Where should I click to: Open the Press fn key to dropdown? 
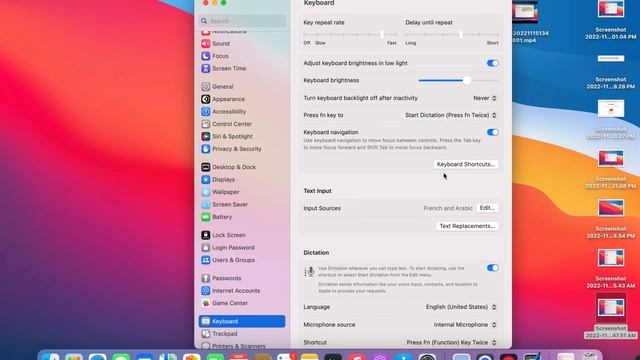pos(451,115)
